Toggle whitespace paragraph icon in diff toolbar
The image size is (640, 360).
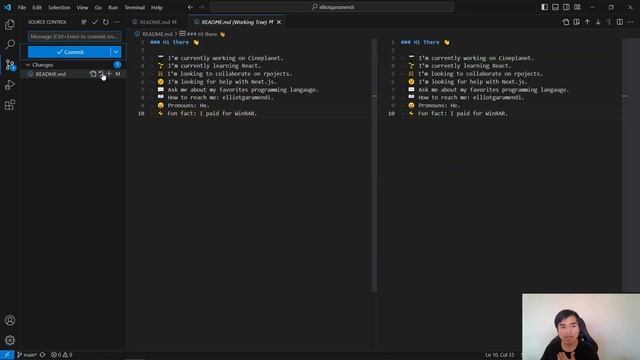[x=609, y=22]
